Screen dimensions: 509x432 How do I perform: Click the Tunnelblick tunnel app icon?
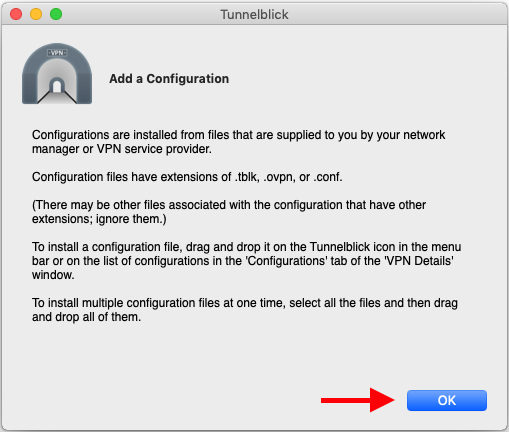pyautogui.click(x=57, y=73)
